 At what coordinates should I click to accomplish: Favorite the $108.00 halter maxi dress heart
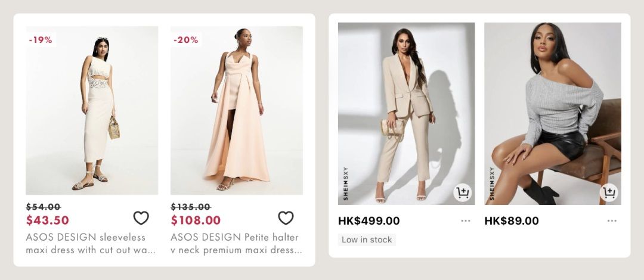[286, 218]
